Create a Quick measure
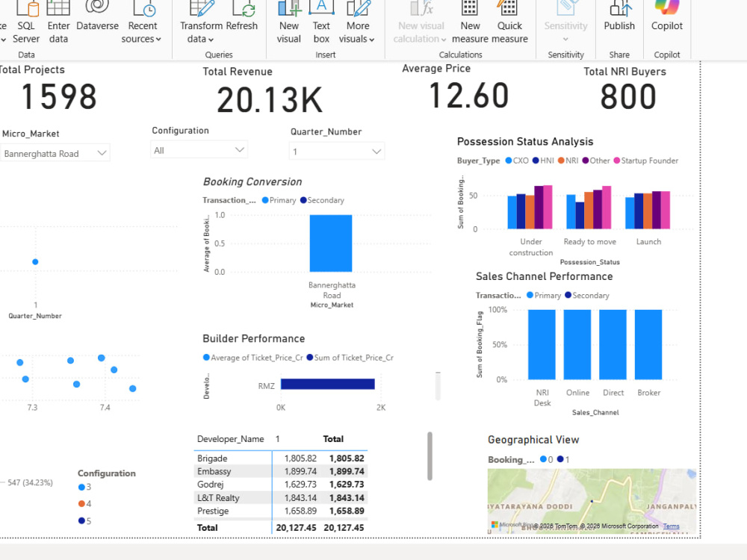 (x=509, y=22)
